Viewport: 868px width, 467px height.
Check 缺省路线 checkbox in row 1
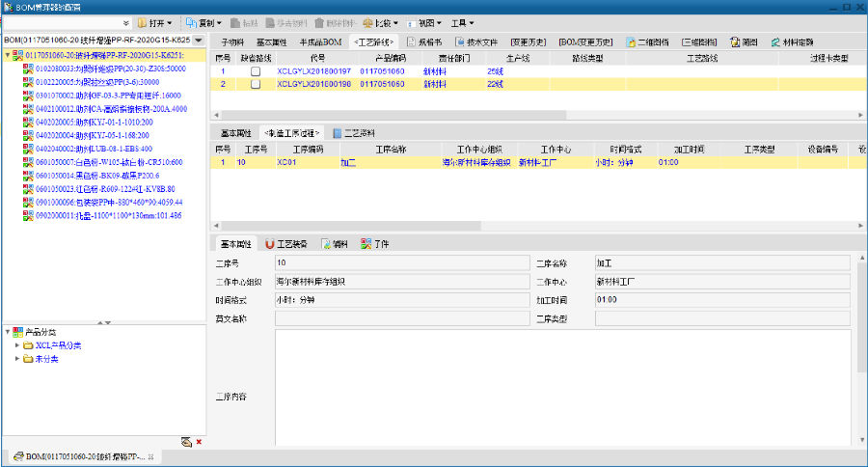pyautogui.click(x=256, y=71)
